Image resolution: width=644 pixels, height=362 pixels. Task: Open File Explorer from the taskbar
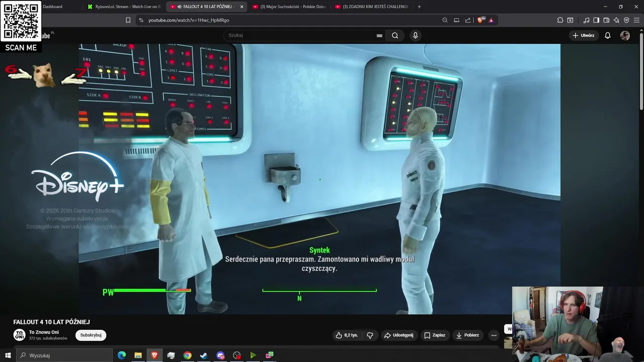(138, 355)
